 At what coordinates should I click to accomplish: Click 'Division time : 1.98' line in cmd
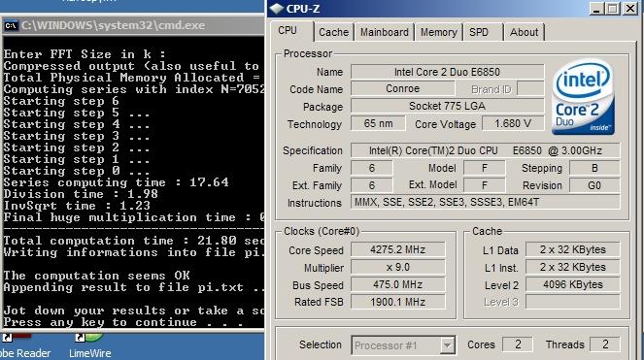click(x=81, y=194)
